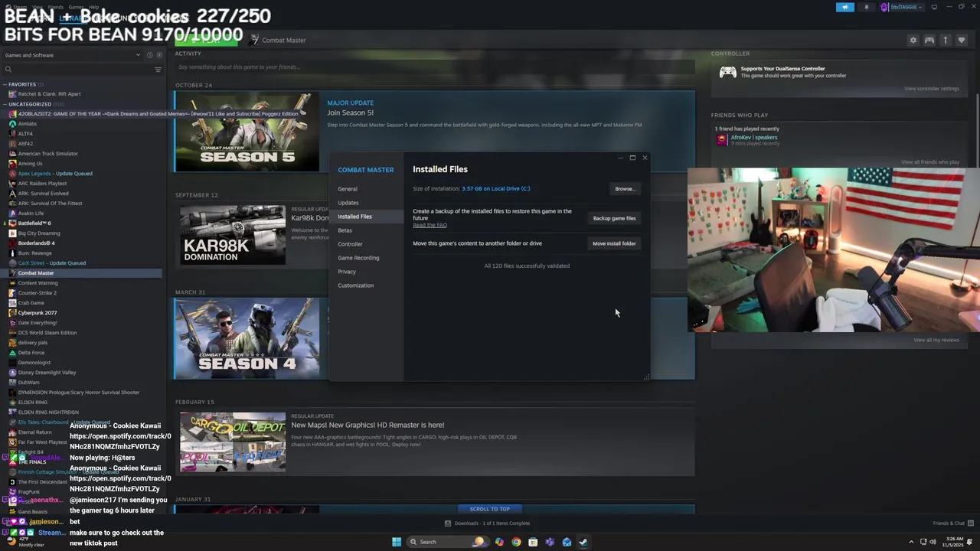Image resolution: width=980 pixels, height=551 pixels.
Task: Select ELDEN RING NIGHTREIGN in library
Action: pos(48,412)
